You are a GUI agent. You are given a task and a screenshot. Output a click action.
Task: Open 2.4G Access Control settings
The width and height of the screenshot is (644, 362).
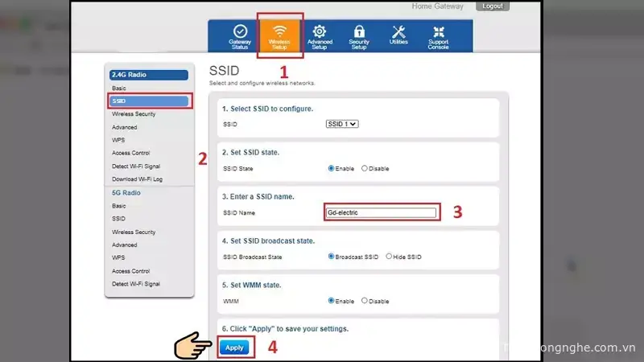(131, 153)
